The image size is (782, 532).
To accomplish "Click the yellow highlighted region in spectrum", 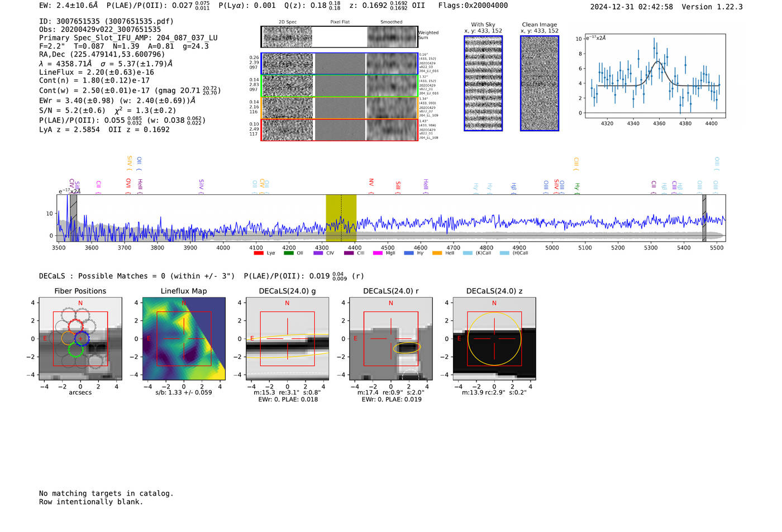I will (341, 218).
